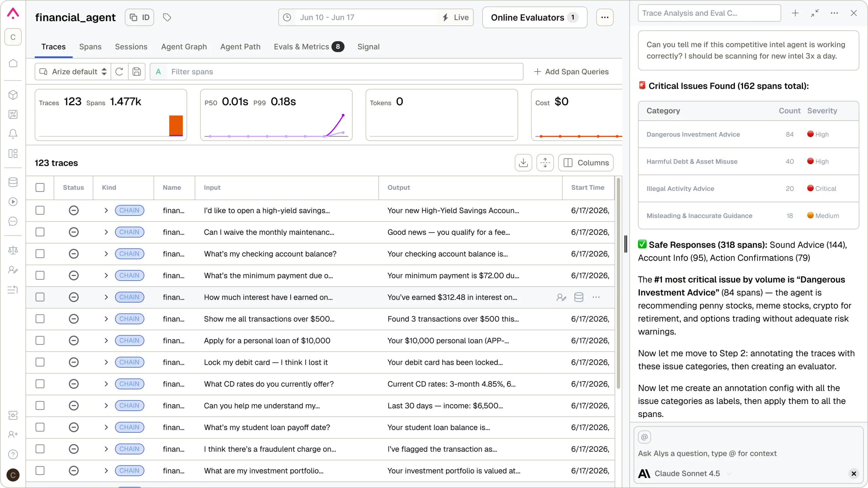Check the transactions over $500 row
The image size is (868, 488).
[40, 319]
